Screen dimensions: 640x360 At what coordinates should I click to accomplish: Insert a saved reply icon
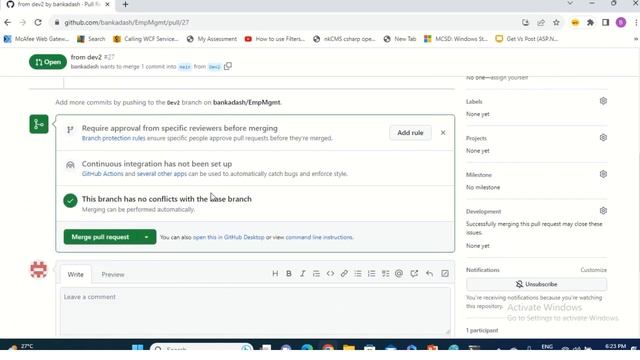[x=429, y=273]
